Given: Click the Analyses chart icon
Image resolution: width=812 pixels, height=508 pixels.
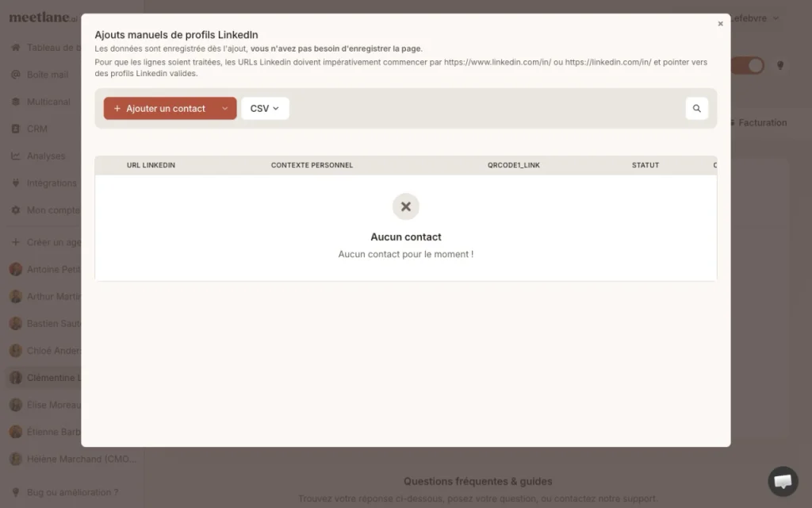Looking at the screenshot, I should 16,156.
